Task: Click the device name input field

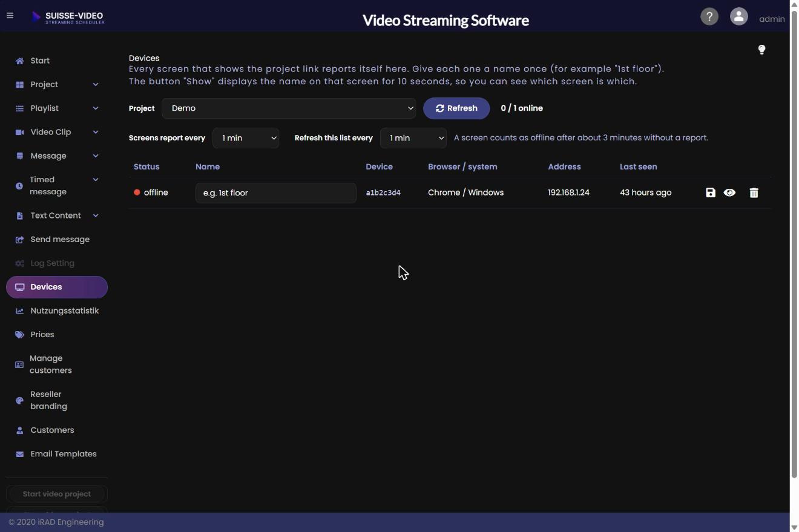Action: coord(276,193)
